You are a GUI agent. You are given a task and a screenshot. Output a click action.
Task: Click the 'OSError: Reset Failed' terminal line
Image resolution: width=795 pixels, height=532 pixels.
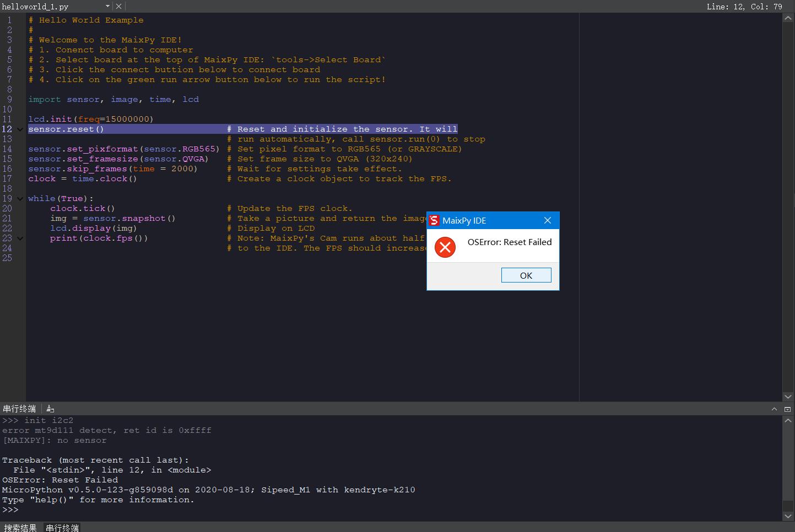(x=60, y=480)
